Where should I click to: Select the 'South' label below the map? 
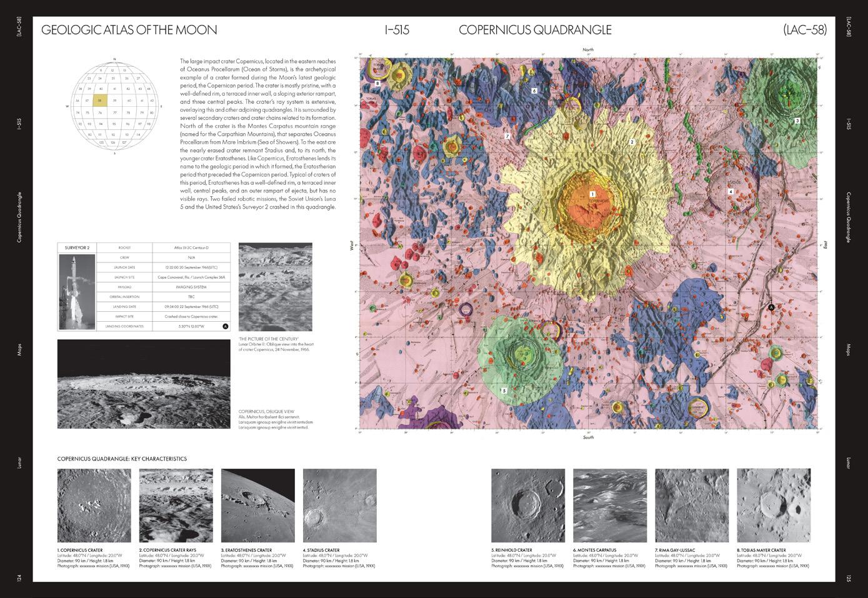coord(588,437)
